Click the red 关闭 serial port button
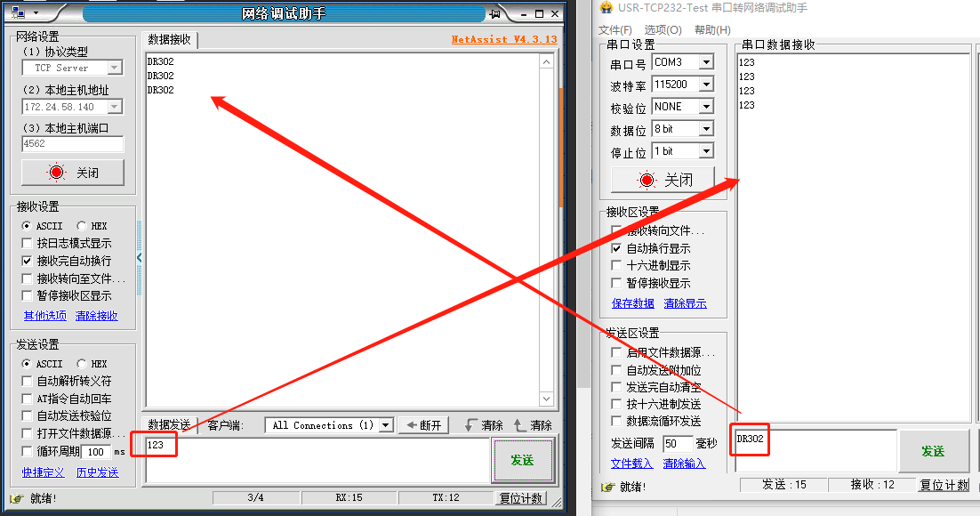The width and height of the screenshot is (980, 516). (663, 180)
